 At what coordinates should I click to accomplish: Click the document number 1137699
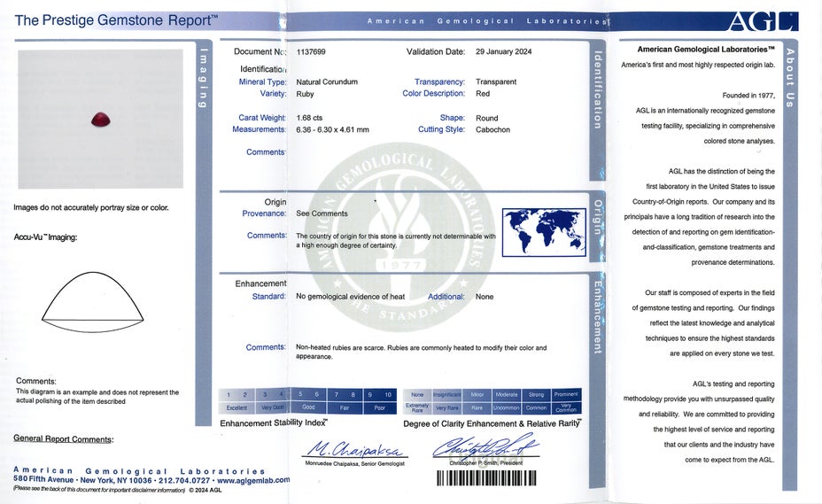coord(311,52)
